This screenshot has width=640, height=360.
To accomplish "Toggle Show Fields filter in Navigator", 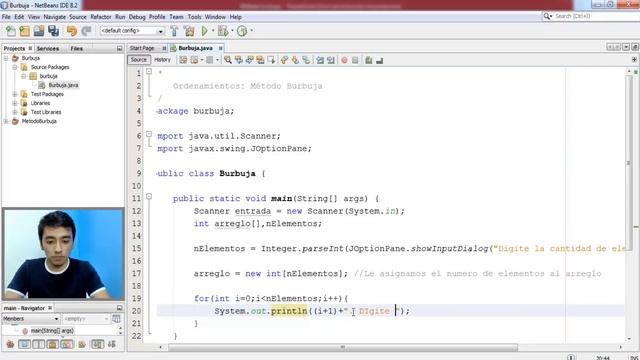I will tap(24, 344).
